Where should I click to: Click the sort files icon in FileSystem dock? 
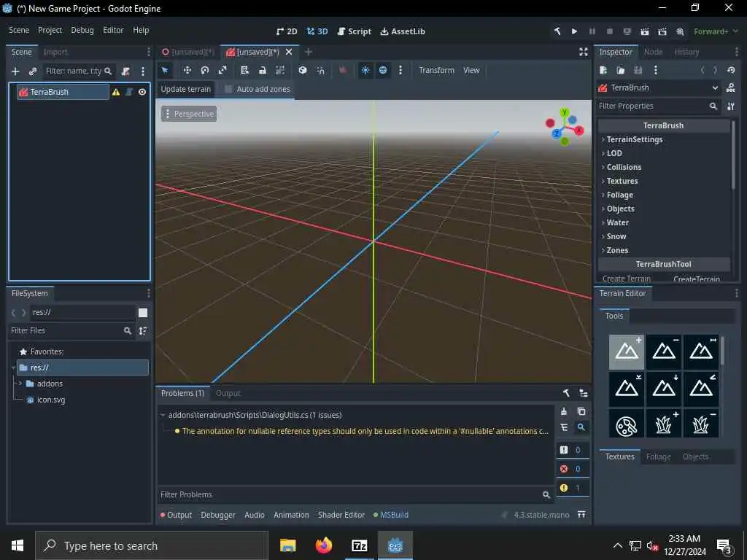(142, 331)
